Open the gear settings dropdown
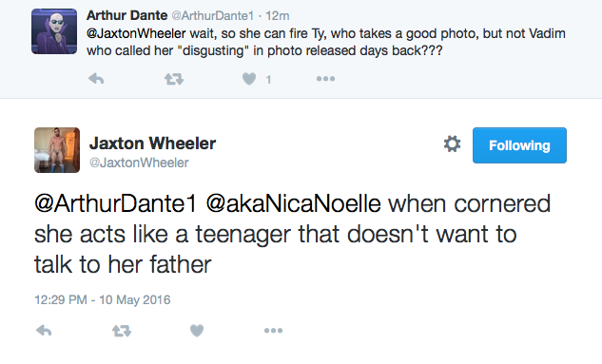602x364 pixels. point(452,144)
